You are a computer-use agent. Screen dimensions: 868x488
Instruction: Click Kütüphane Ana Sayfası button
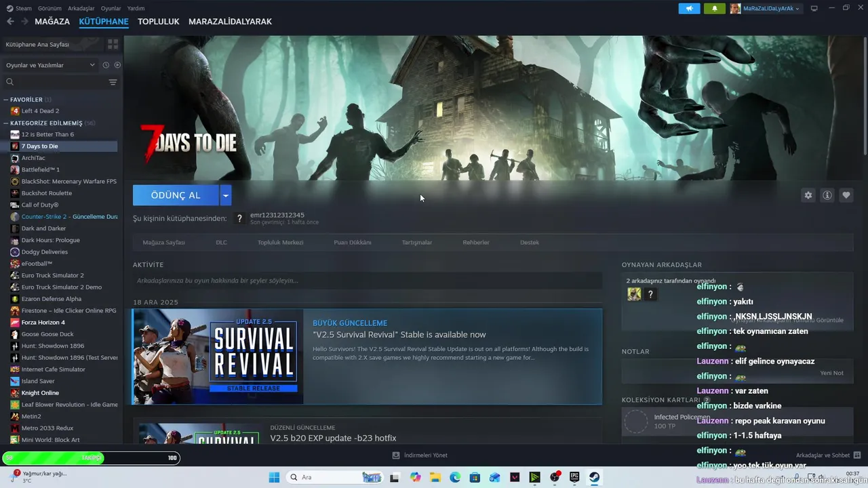click(x=52, y=44)
